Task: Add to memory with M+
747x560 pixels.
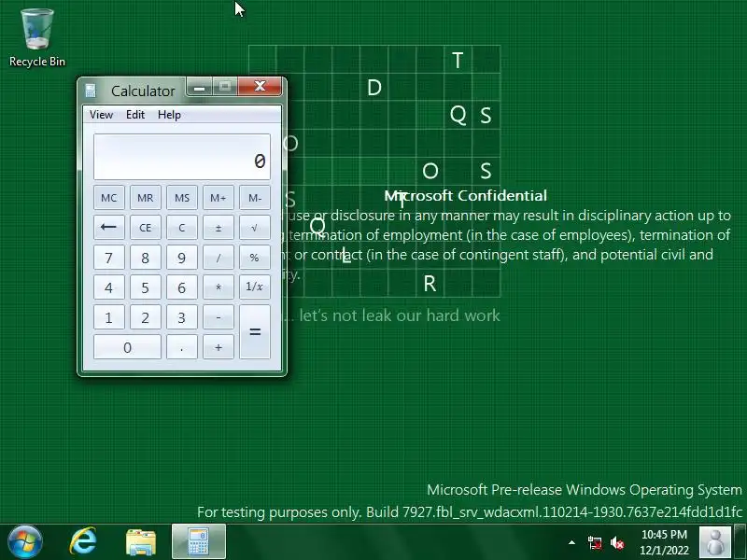Action: click(218, 198)
